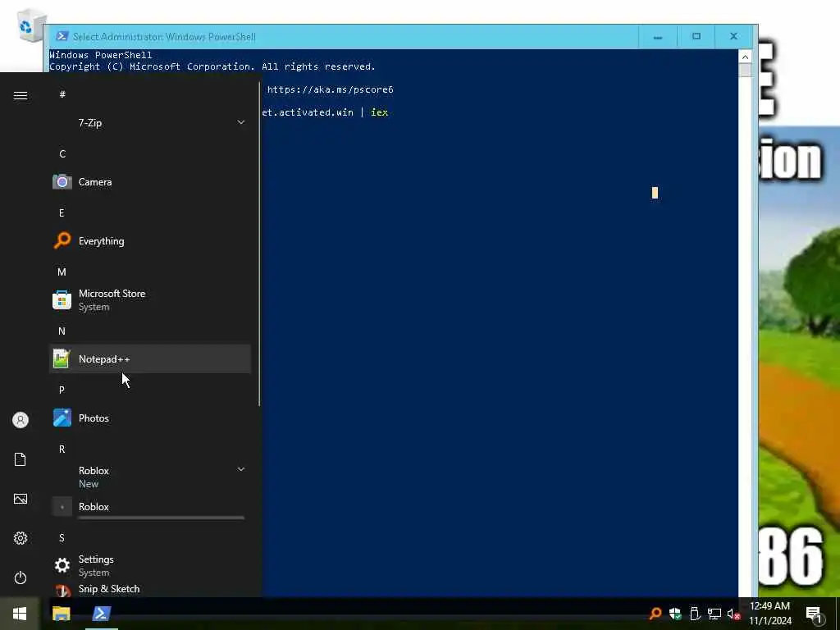
Task: Click PowerShell scrollbar up arrow
Action: 745,57
